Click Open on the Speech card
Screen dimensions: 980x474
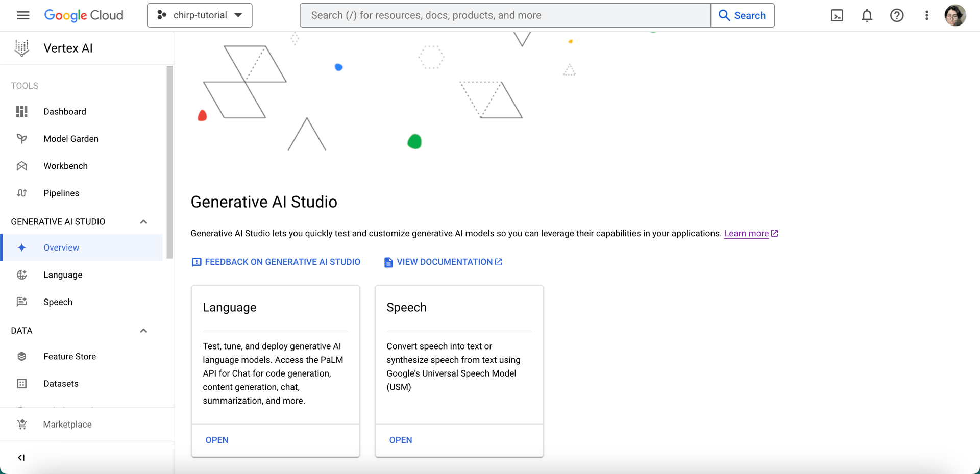[x=401, y=440]
